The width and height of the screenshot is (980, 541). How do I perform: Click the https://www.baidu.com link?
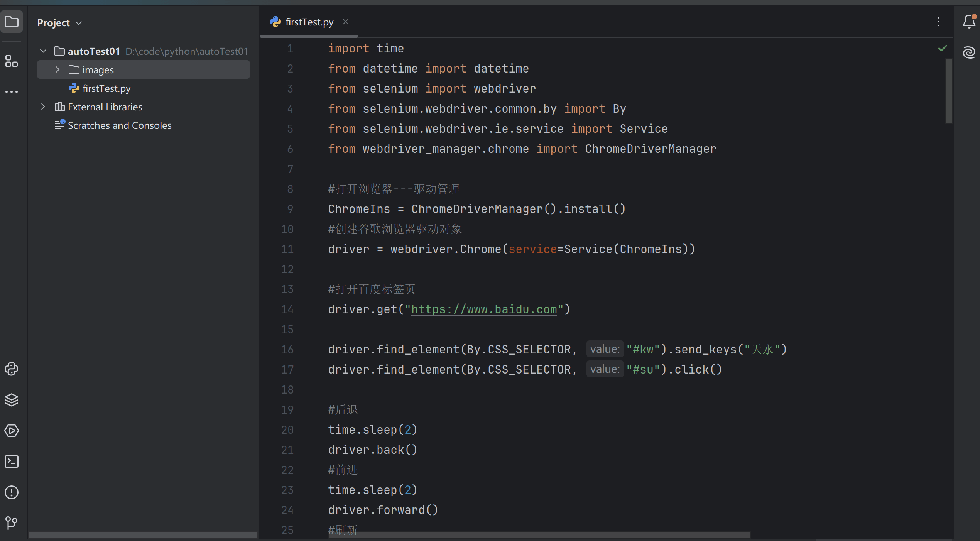pyautogui.click(x=484, y=309)
